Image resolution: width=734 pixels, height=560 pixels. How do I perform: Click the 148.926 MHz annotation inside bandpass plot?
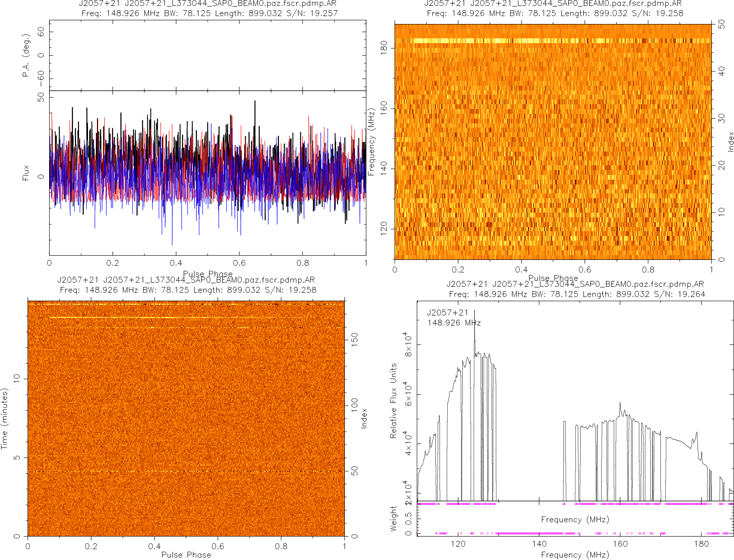[454, 323]
